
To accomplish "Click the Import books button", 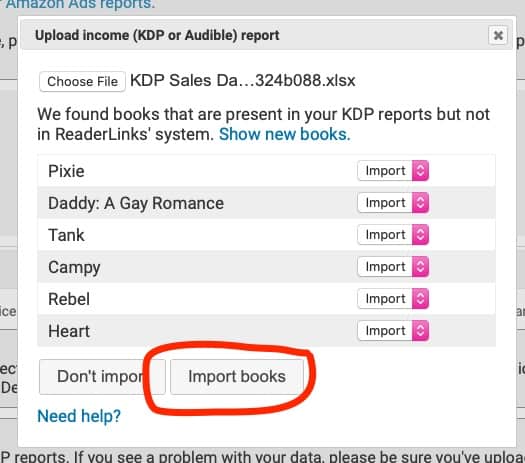I will tap(237, 377).
